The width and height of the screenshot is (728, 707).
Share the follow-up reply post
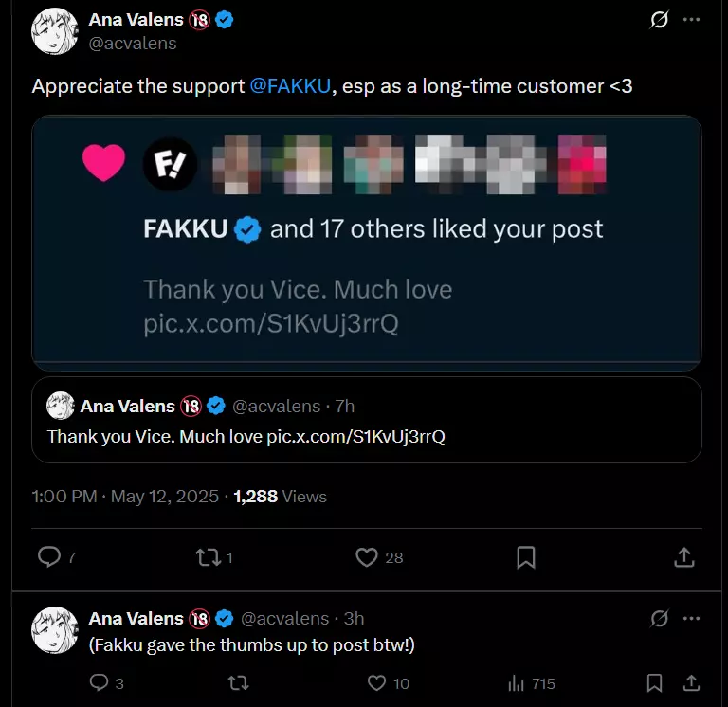[691, 682]
